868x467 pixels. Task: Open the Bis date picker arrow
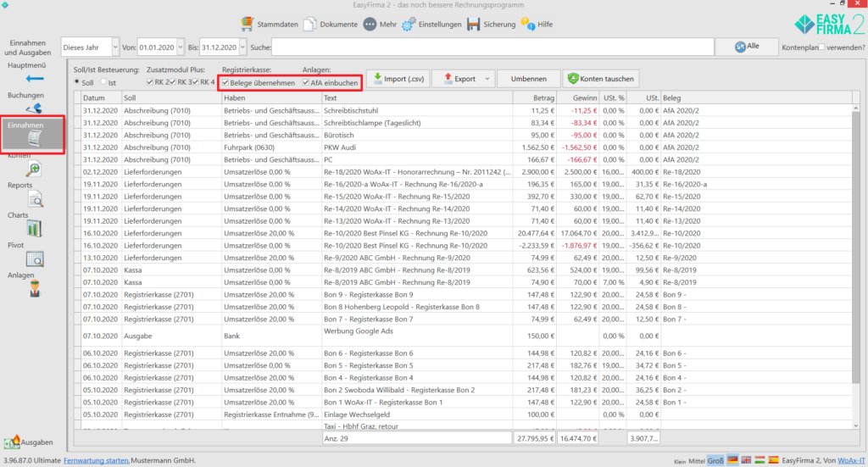point(242,47)
